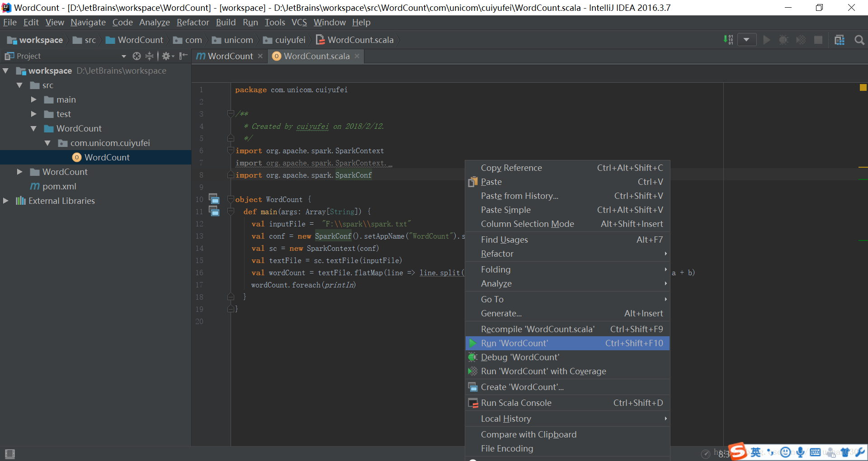Click the Sogou input method logo
The width and height of the screenshot is (868, 461).
click(x=737, y=452)
